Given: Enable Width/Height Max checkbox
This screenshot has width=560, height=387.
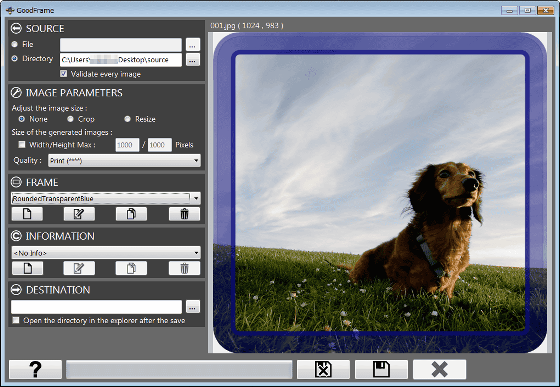Looking at the screenshot, I should (x=22, y=145).
